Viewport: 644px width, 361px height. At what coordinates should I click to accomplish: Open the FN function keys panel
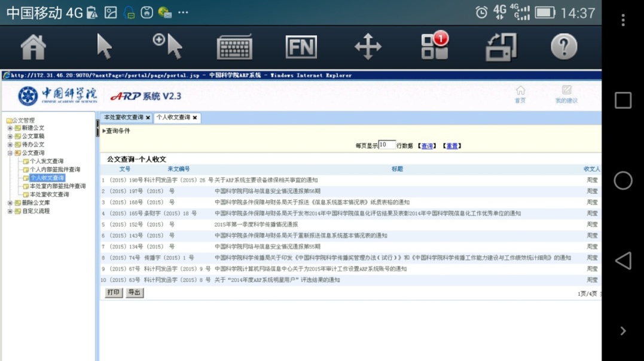click(301, 47)
